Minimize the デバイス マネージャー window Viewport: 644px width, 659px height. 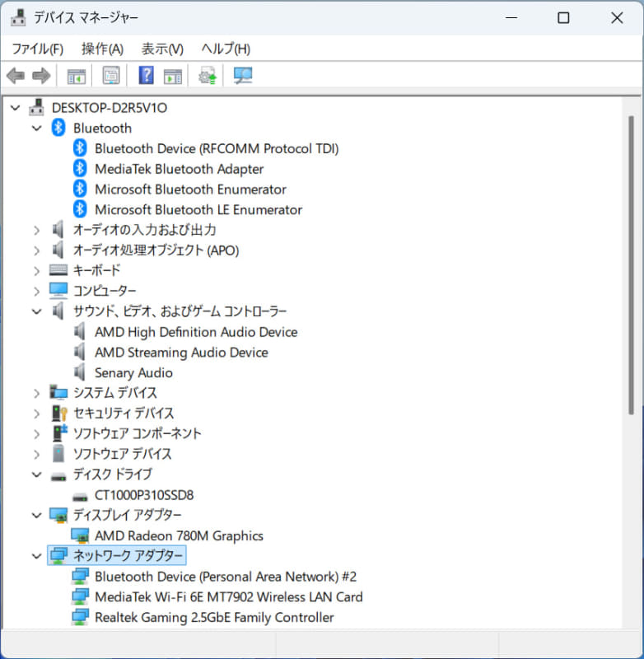511,17
